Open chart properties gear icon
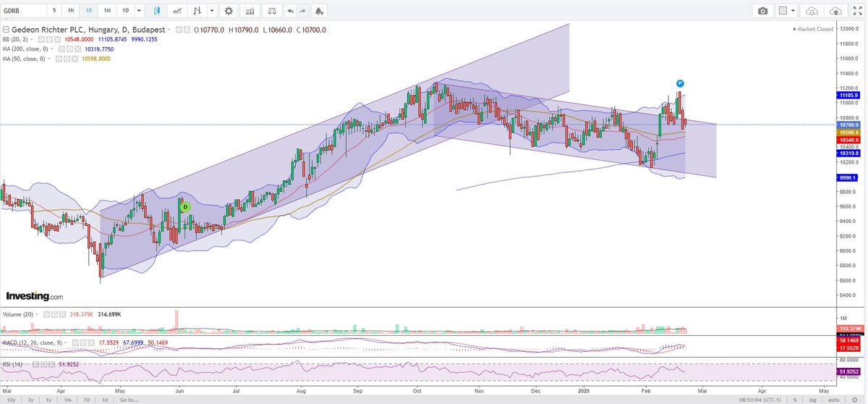The image size is (868, 404). click(229, 11)
